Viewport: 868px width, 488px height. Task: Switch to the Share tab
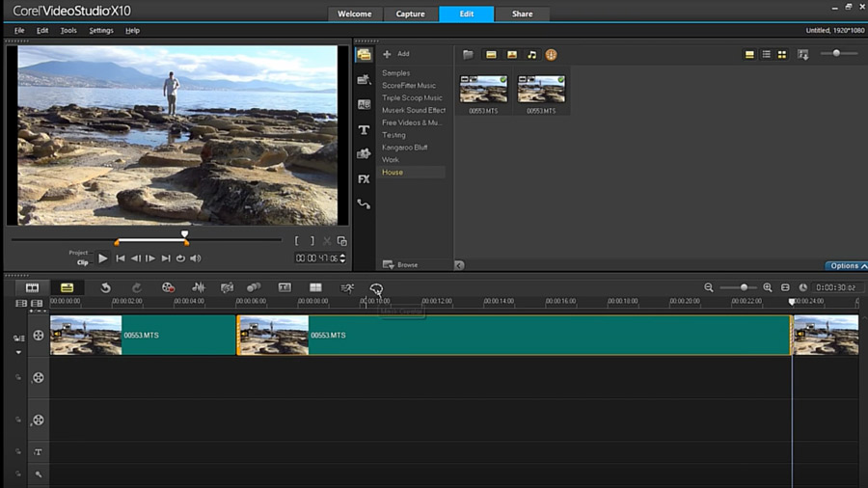pos(522,14)
